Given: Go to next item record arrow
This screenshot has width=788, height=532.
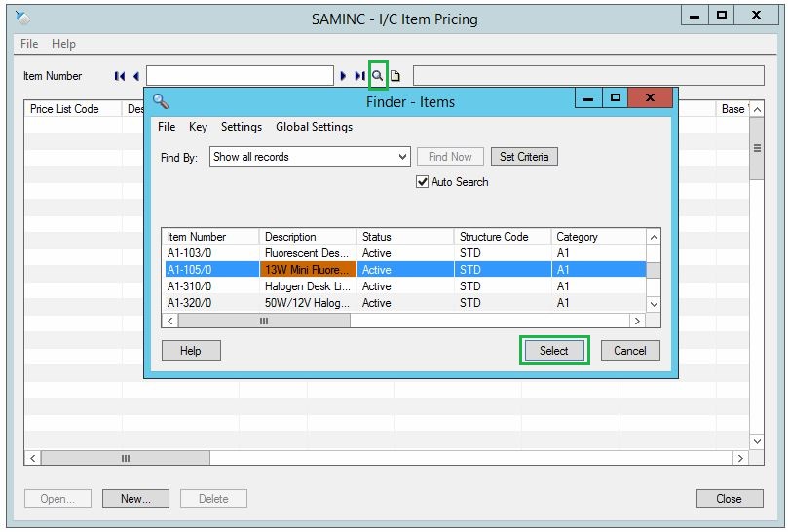Looking at the screenshot, I should tap(344, 76).
